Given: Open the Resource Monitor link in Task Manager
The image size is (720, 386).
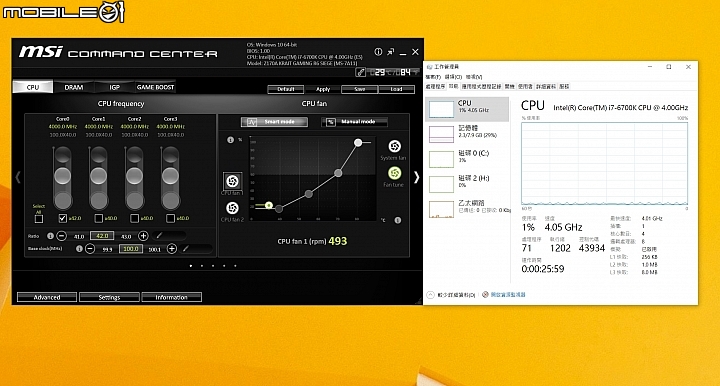Looking at the screenshot, I should pos(508,295).
